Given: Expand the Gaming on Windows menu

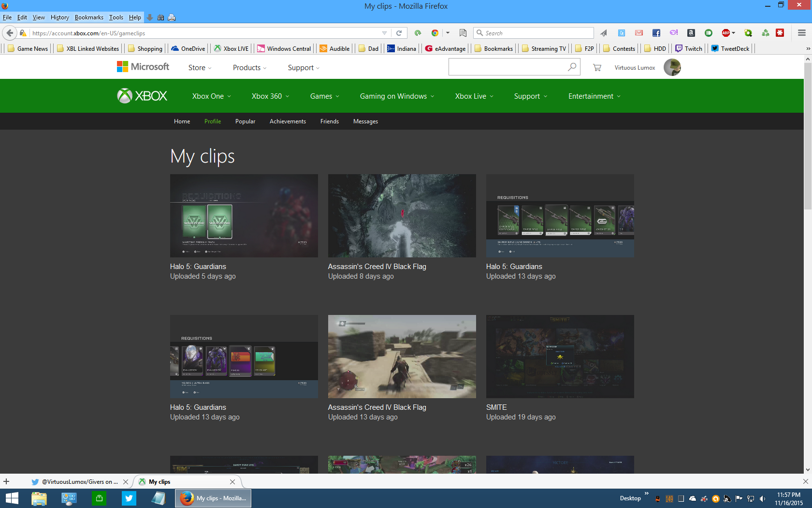Looking at the screenshot, I should pos(397,96).
